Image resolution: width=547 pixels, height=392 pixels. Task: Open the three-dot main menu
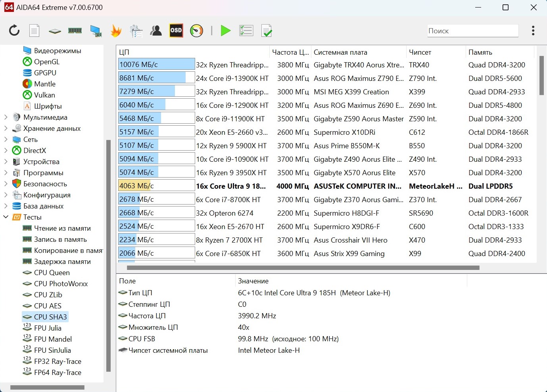coord(533,31)
